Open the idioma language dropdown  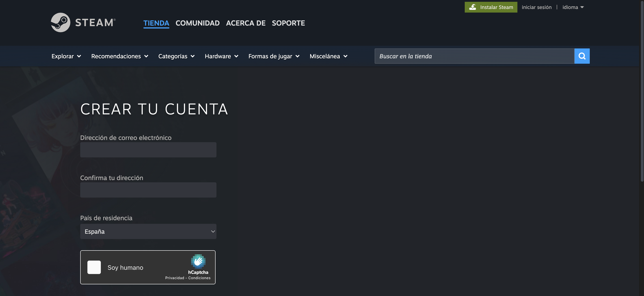(x=573, y=7)
